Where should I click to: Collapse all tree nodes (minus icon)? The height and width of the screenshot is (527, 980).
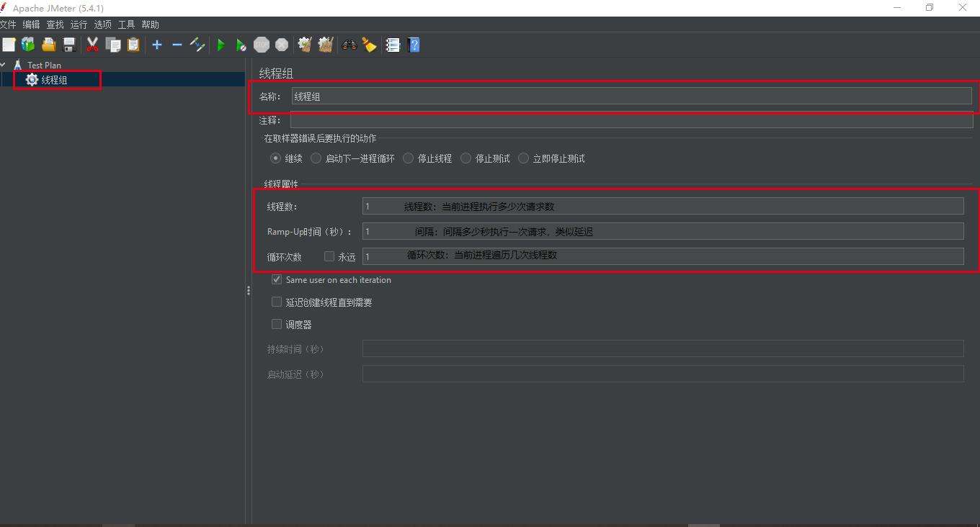[177, 45]
